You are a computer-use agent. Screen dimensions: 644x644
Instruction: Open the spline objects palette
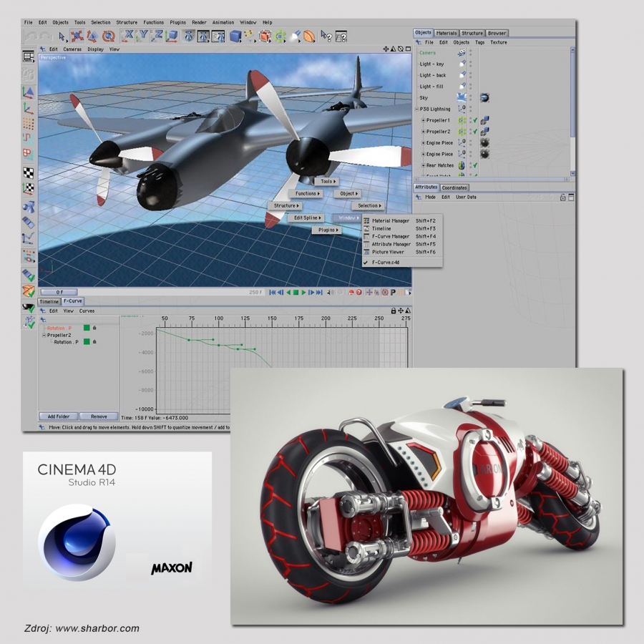pyautogui.click(x=250, y=36)
